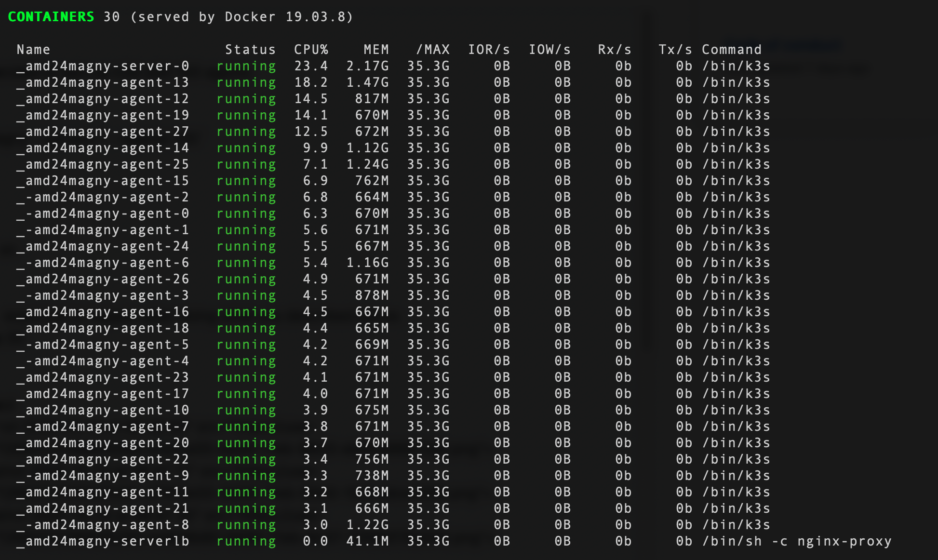The width and height of the screenshot is (938, 560).
Task: Click the 1.24G memory value
Action: (x=368, y=164)
